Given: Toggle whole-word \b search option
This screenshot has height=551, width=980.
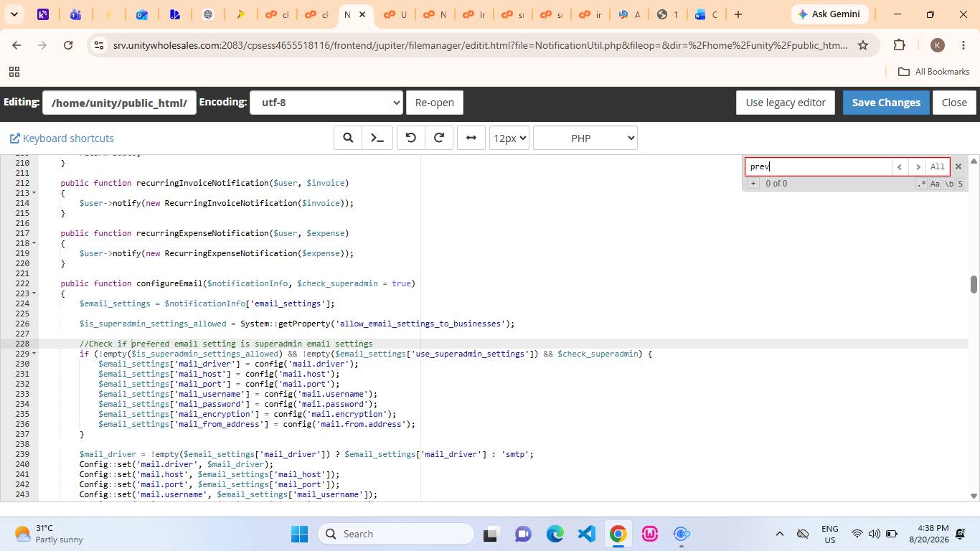Looking at the screenshot, I should click(948, 184).
